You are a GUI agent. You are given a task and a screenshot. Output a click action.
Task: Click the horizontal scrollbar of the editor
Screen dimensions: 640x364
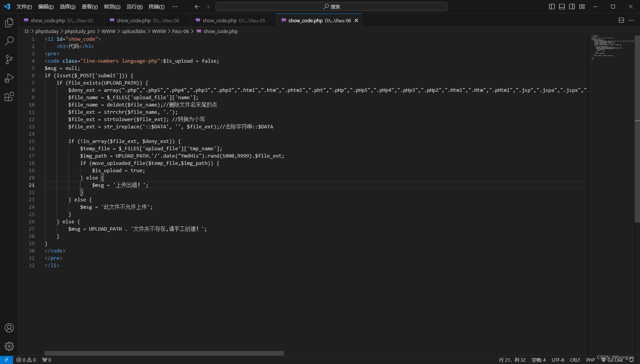[164, 353]
